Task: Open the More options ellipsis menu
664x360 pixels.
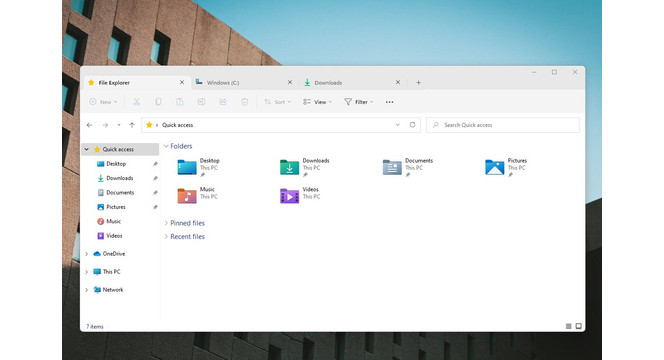Action: (x=389, y=102)
